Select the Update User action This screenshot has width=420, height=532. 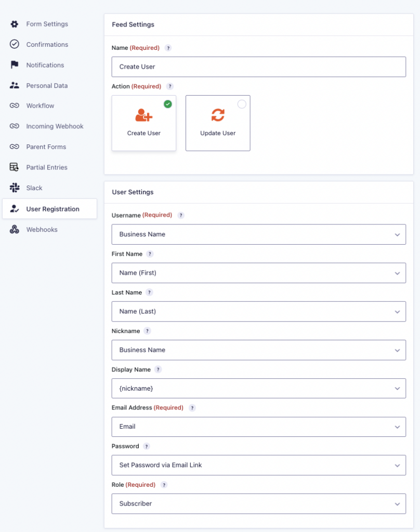pos(218,123)
